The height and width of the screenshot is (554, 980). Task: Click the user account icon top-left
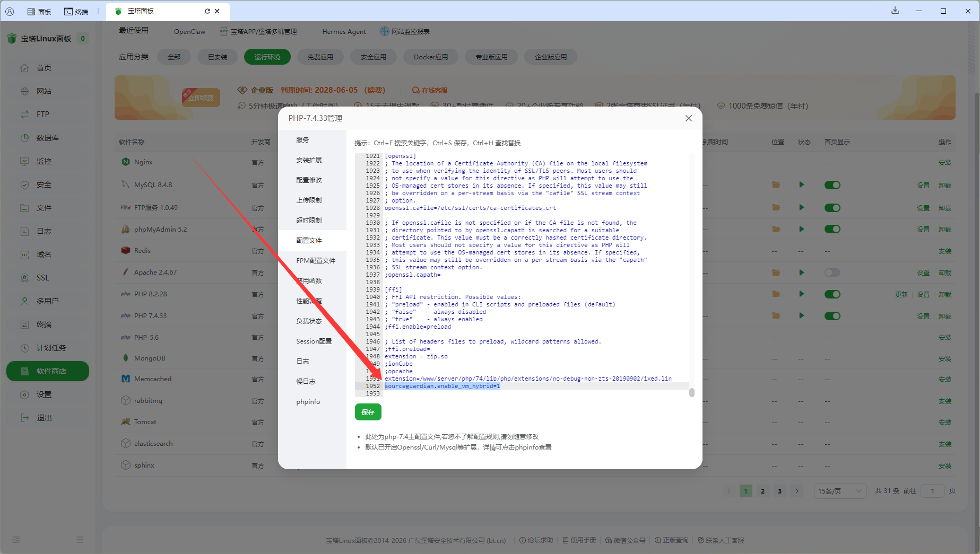coord(10,11)
